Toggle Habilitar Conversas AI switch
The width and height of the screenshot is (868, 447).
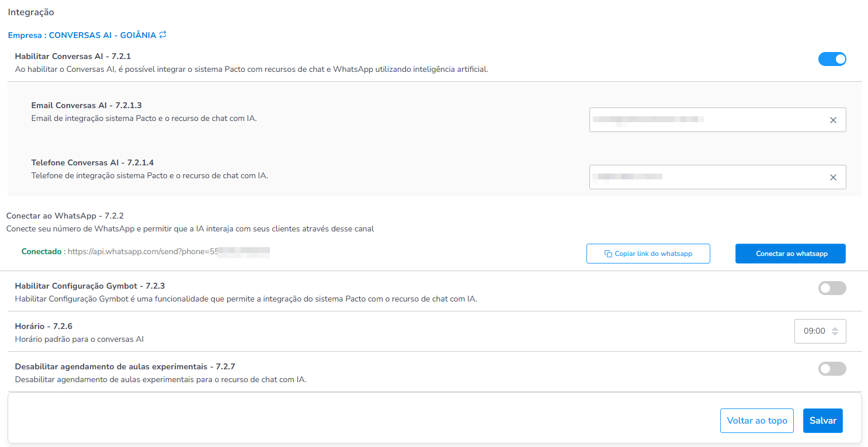click(x=832, y=59)
